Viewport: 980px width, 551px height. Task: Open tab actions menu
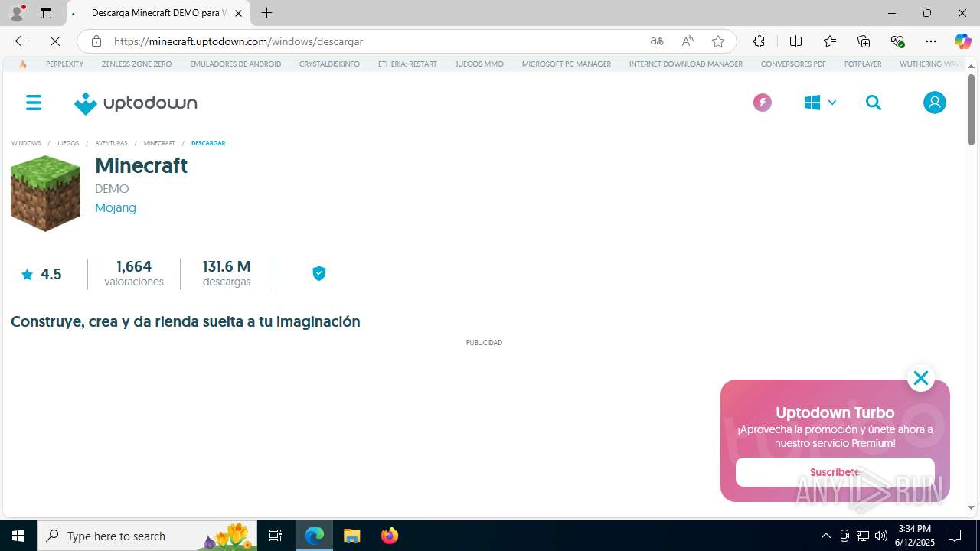tap(46, 13)
